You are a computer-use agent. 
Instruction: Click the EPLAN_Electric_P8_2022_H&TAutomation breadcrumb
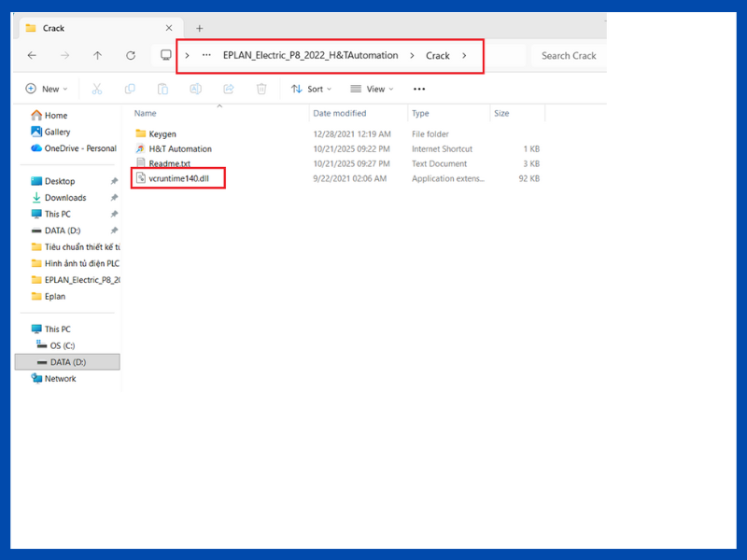click(310, 56)
